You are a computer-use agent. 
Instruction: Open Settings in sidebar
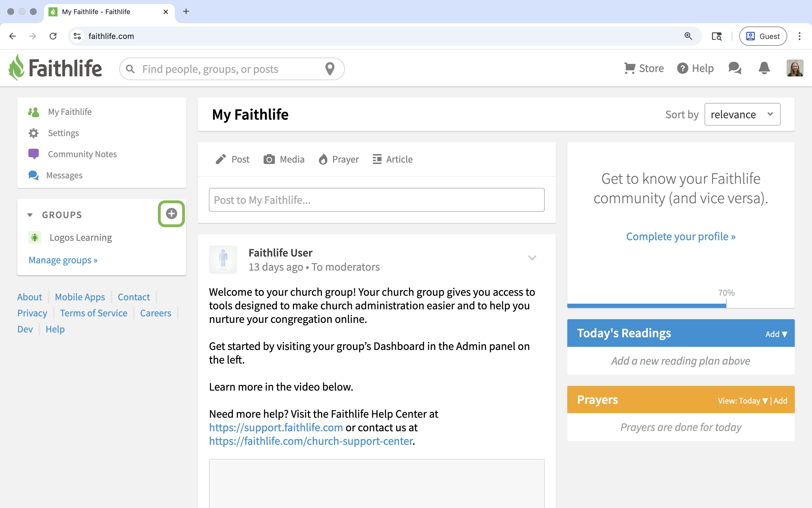coord(63,133)
